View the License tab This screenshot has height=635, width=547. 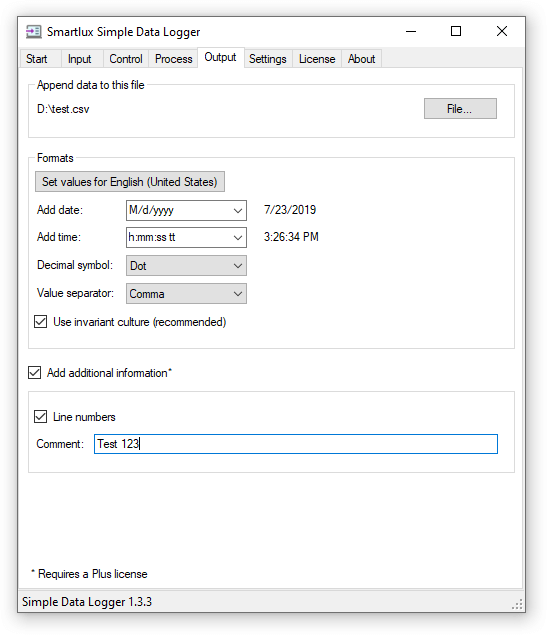(x=317, y=59)
